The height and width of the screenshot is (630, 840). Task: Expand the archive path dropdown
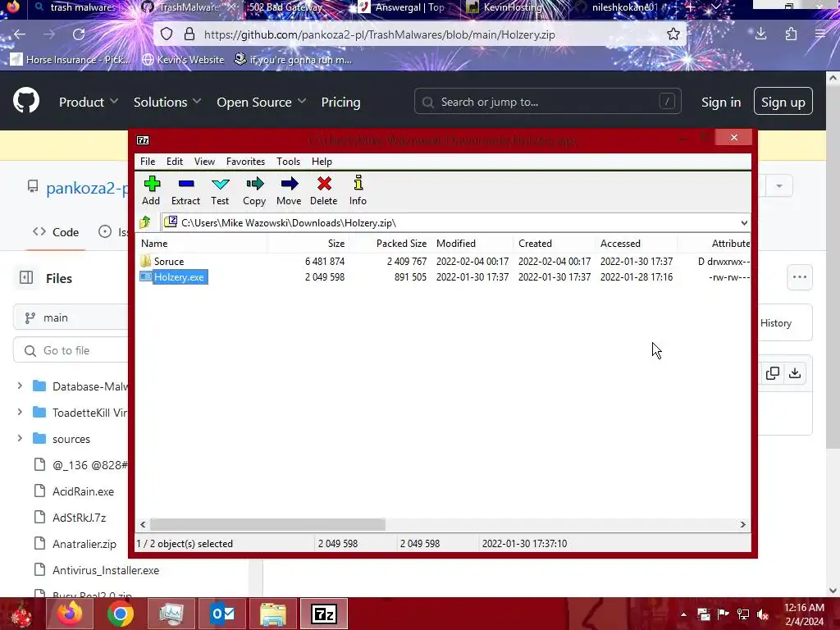pyautogui.click(x=744, y=223)
